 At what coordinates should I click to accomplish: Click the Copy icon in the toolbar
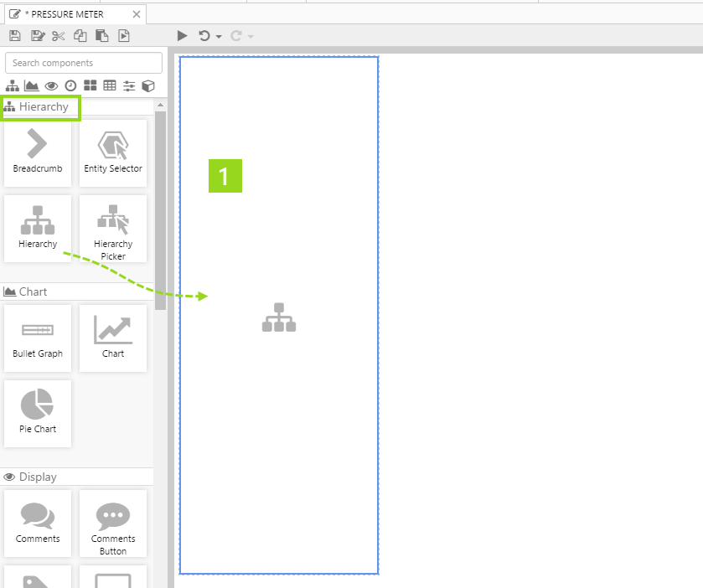80,35
